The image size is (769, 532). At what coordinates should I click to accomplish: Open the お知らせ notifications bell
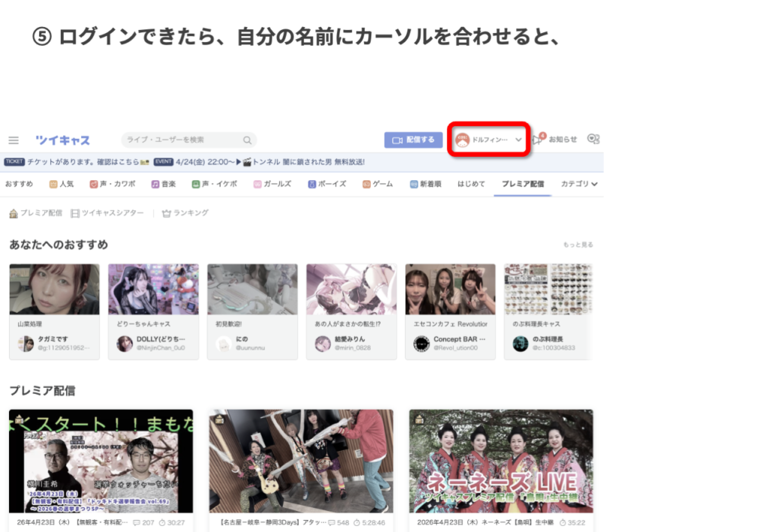pos(538,140)
